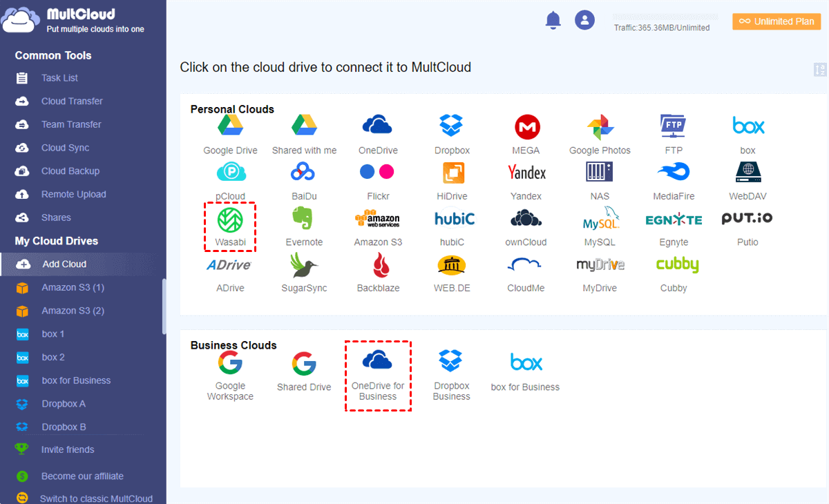Pick the personal box cloud icon

pyautogui.click(x=748, y=126)
